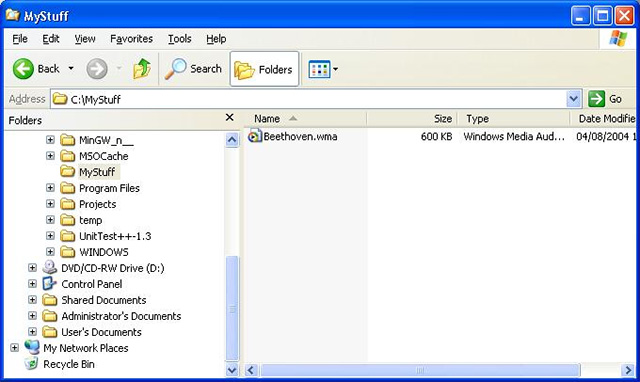Click the folder tree scroll down arrow
Screen dimensions: 640x382
pos(231,370)
